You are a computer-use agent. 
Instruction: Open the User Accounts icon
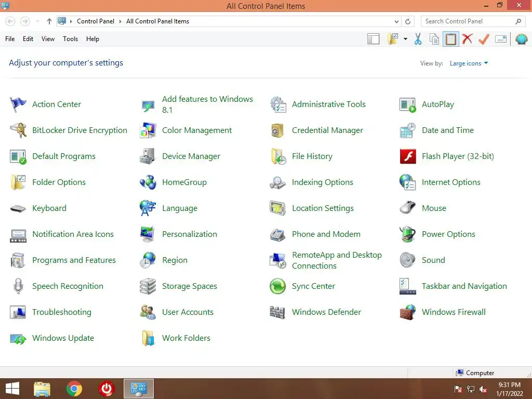[x=148, y=312]
